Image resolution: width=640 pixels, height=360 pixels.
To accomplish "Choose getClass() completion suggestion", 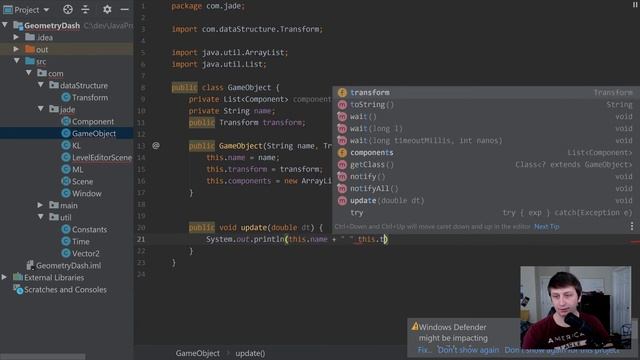I will (x=485, y=164).
